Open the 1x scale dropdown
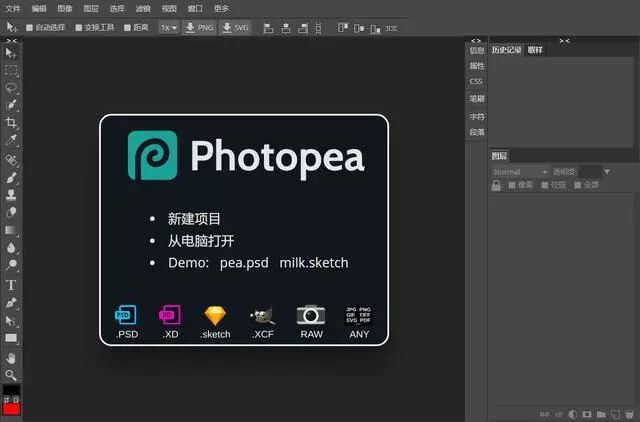The height and width of the screenshot is (422, 640). (169, 27)
